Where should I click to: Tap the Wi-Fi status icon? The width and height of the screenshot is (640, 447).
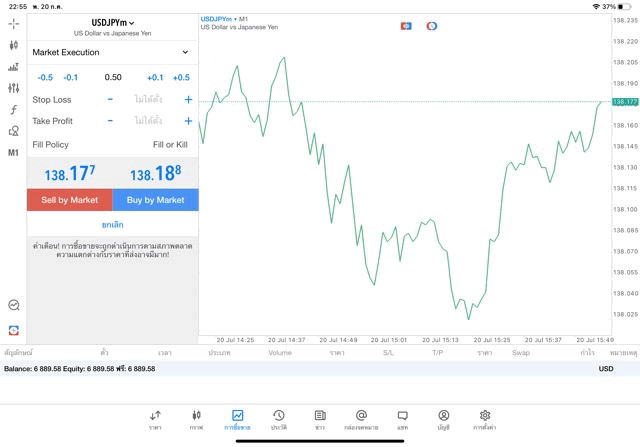click(596, 7)
